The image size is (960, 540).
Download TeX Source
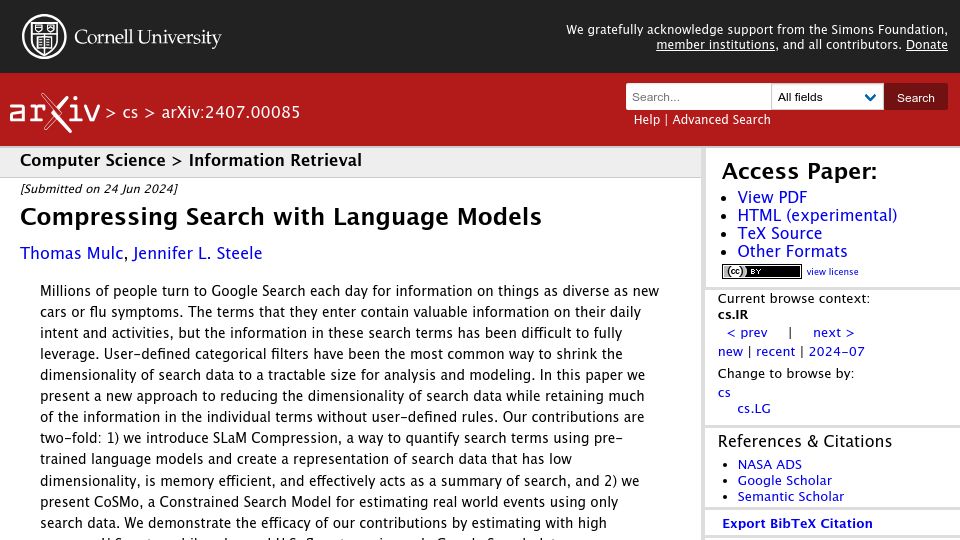[x=779, y=233]
